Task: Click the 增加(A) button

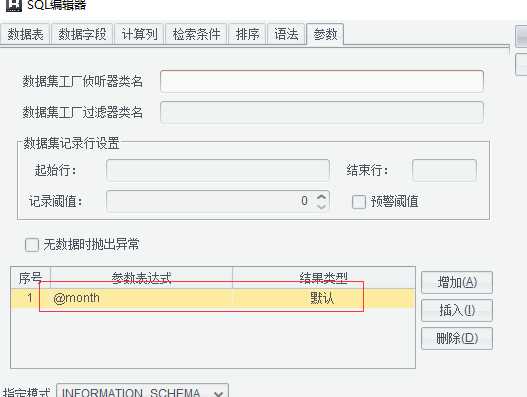Action: (x=457, y=282)
